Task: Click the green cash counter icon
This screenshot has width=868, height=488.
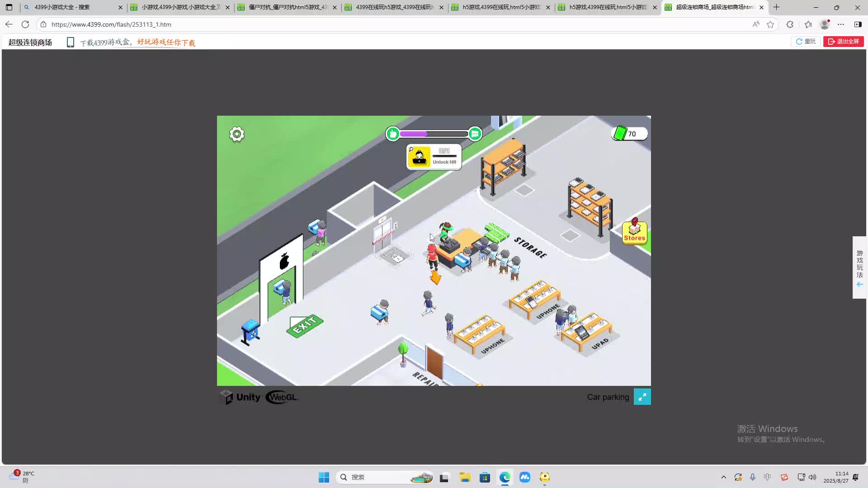Action: click(x=620, y=133)
